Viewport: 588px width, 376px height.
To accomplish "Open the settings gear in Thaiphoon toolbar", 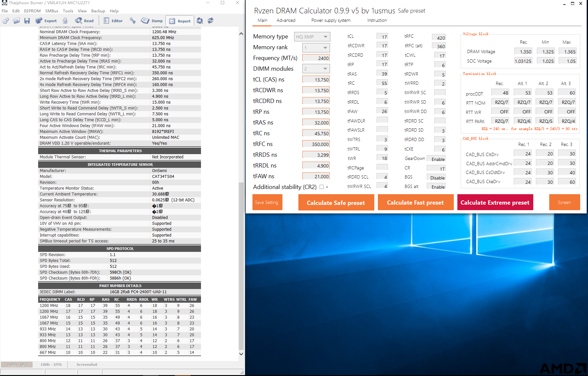I will [x=6, y=21].
